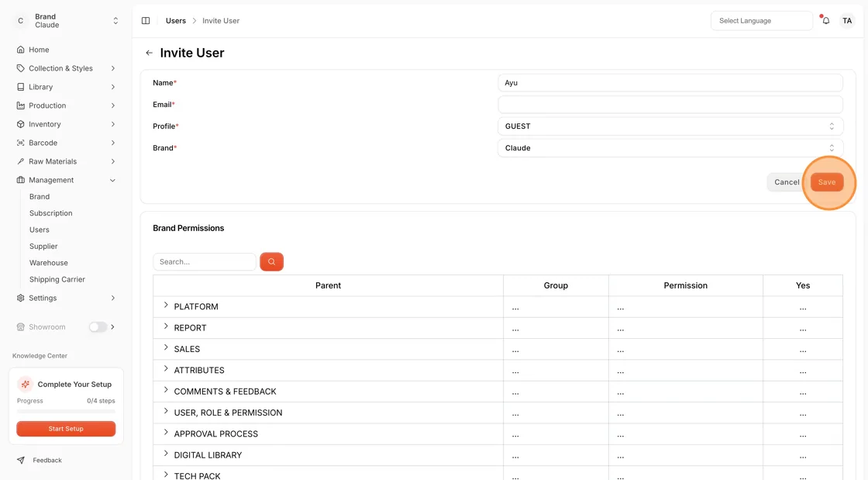Expand the ATTRIBUTES permission row

click(x=166, y=369)
